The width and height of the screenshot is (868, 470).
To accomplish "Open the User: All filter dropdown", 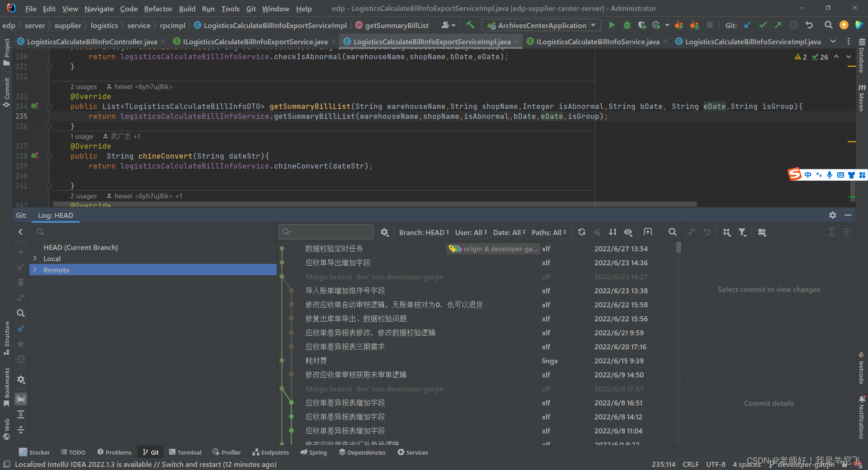I will coord(471,232).
